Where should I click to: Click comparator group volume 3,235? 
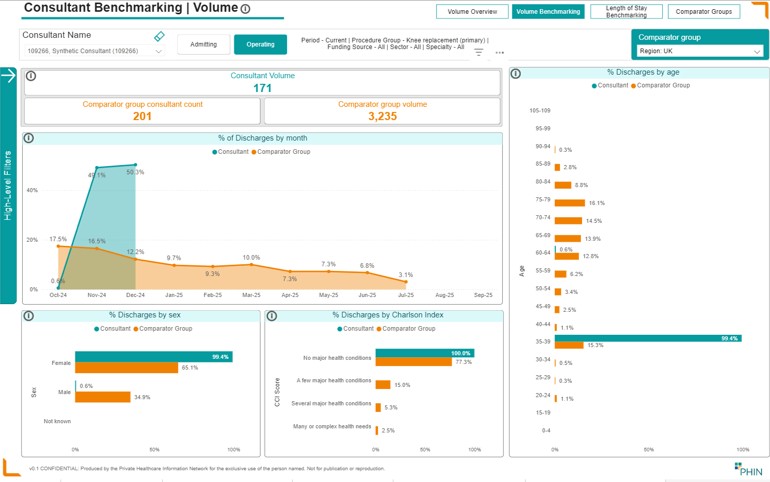click(383, 116)
